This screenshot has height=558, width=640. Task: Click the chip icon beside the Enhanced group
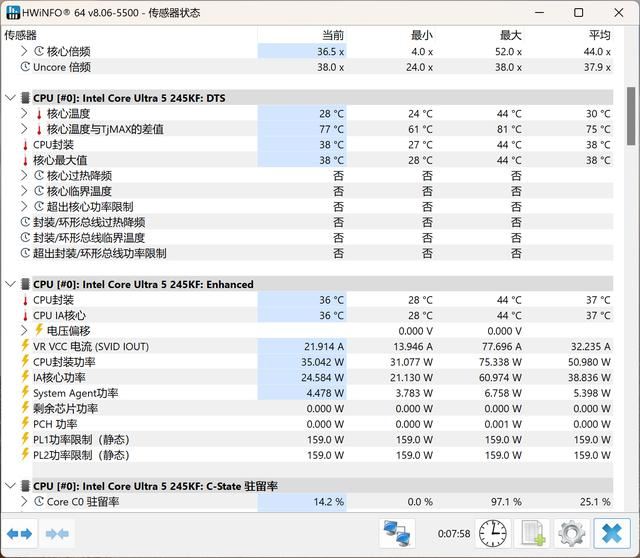pyautogui.click(x=25, y=284)
